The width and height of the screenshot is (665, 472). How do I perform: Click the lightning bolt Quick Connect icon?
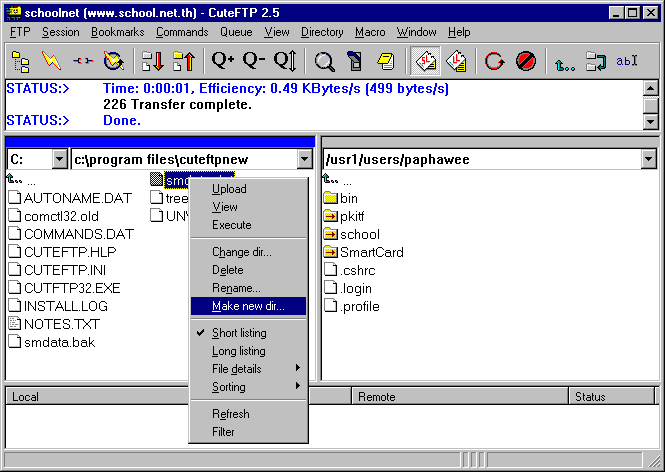[51, 61]
